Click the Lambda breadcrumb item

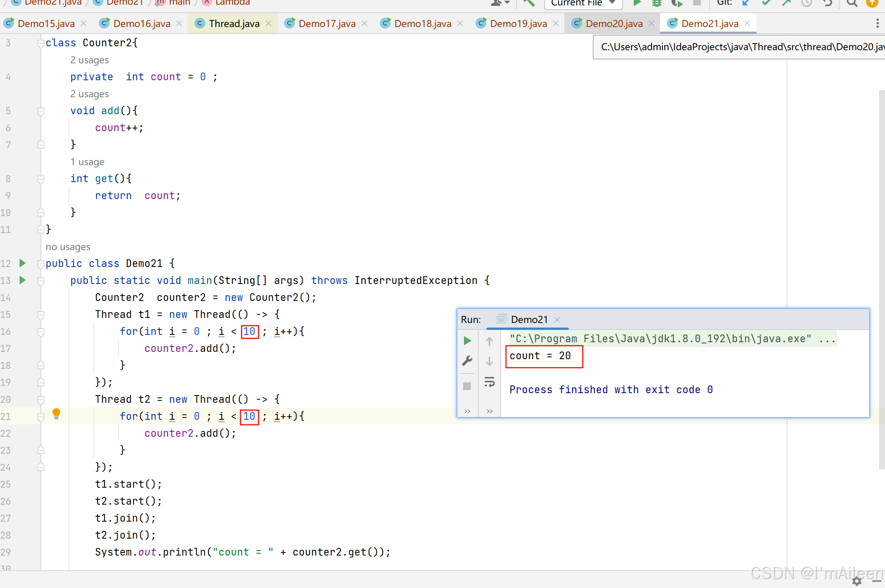227,3
